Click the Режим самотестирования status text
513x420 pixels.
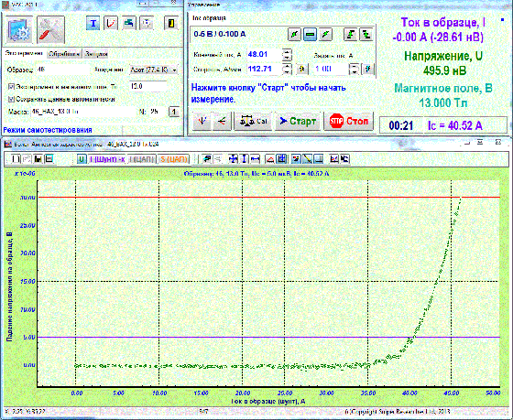tap(48, 130)
